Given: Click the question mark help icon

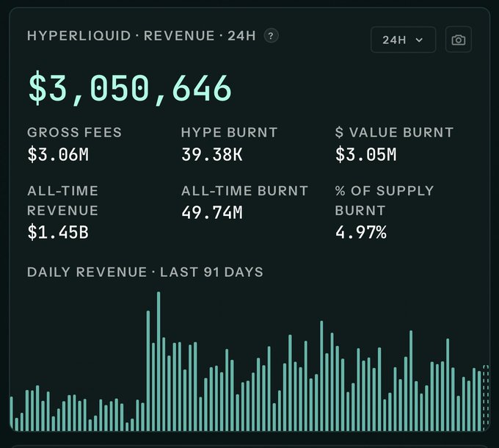Looking at the screenshot, I should pos(271,36).
